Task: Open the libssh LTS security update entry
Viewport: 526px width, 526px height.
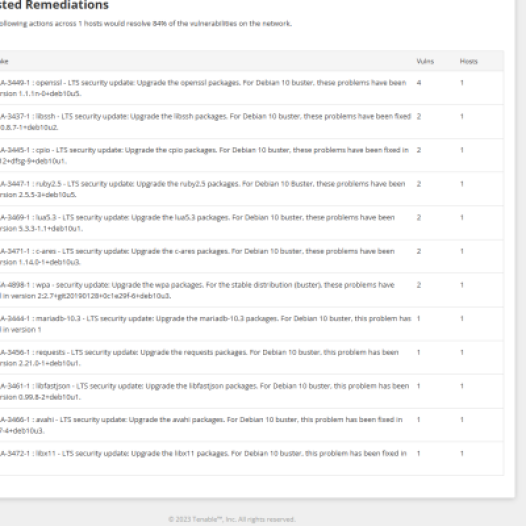Action: point(252,122)
